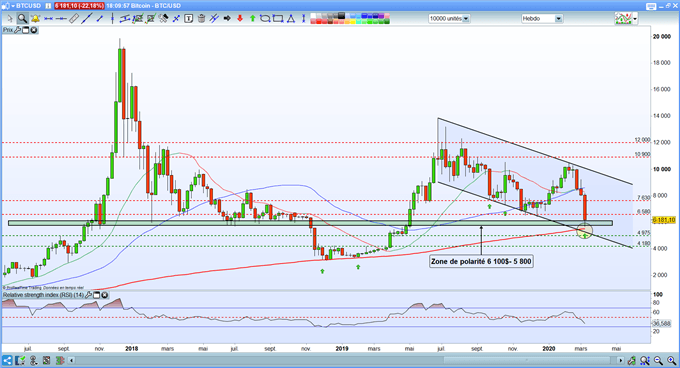Image resolution: width=680 pixels, height=368 pixels.
Task: Click the 36,588 RSI value tag
Action: [662, 323]
